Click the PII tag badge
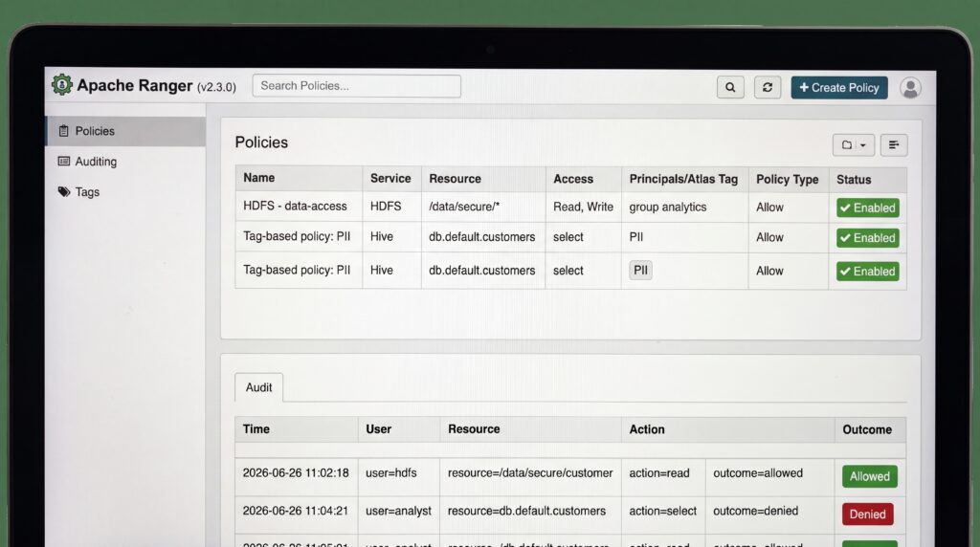This screenshot has width=980, height=547. point(640,271)
